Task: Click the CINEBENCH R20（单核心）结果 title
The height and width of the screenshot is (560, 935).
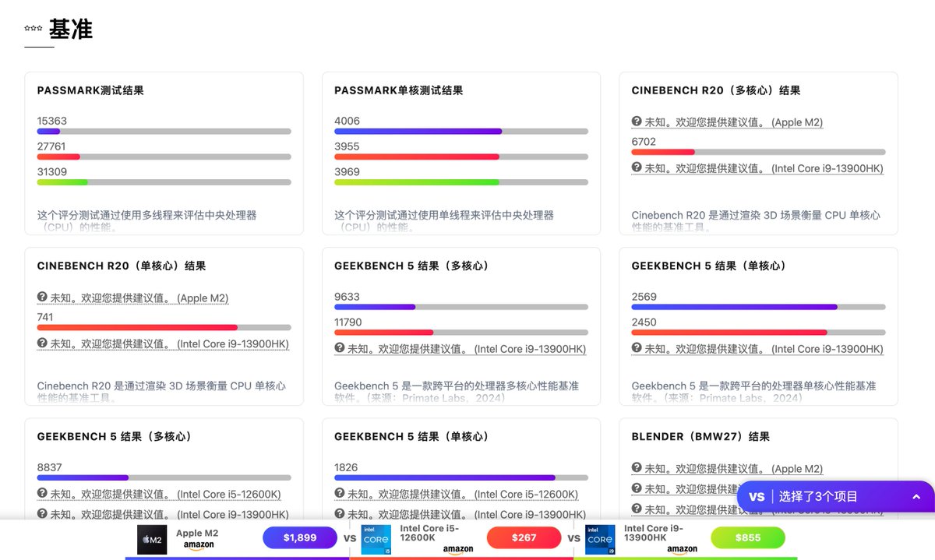Action: 122,266
